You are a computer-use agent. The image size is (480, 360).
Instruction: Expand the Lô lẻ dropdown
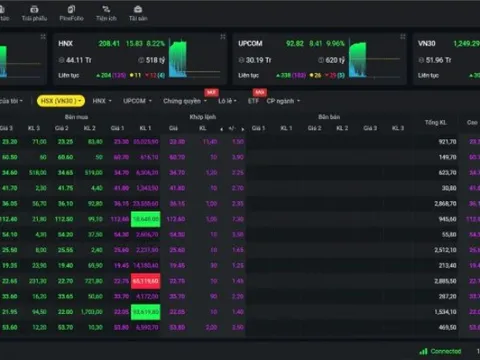tap(227, 101)
